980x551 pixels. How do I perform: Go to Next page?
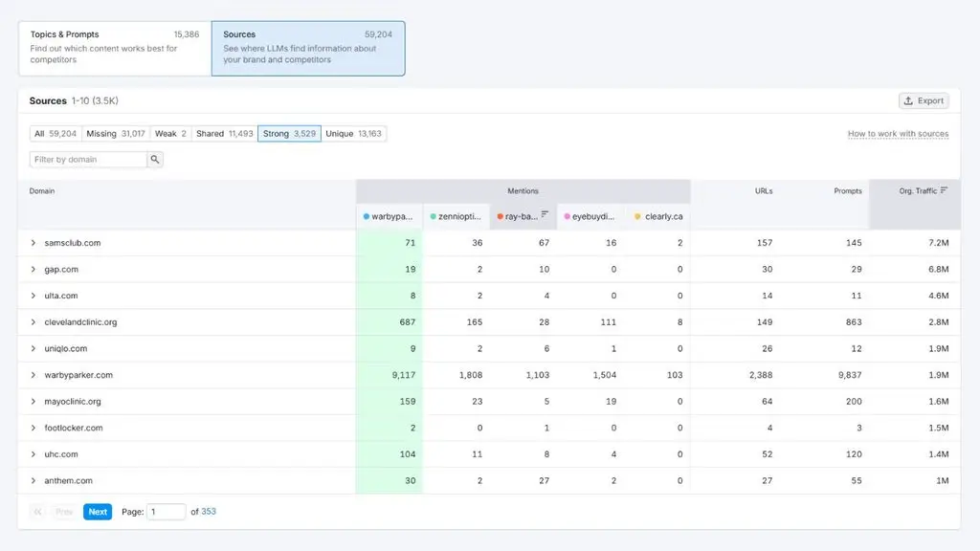(x=98, y=512)
